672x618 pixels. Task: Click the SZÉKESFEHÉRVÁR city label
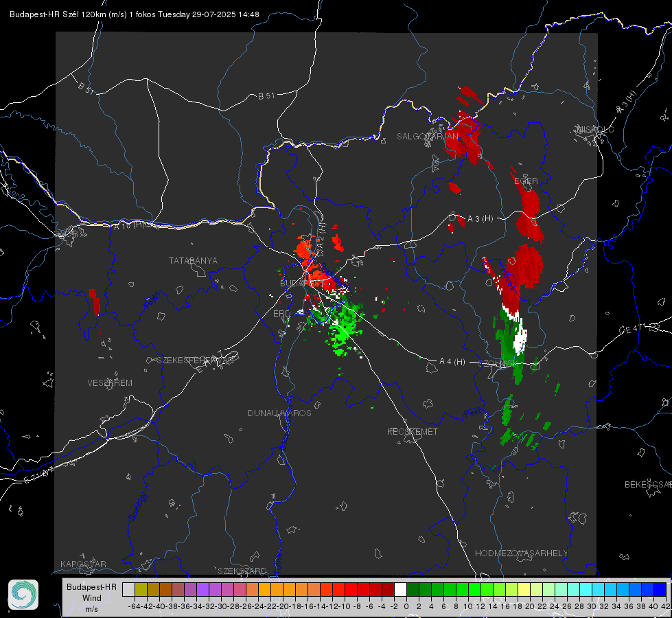pos(194,360)
